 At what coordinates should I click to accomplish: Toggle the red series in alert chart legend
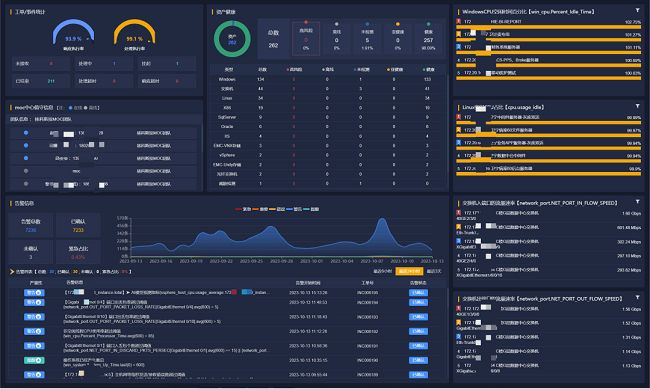click(x=243, y=209)
